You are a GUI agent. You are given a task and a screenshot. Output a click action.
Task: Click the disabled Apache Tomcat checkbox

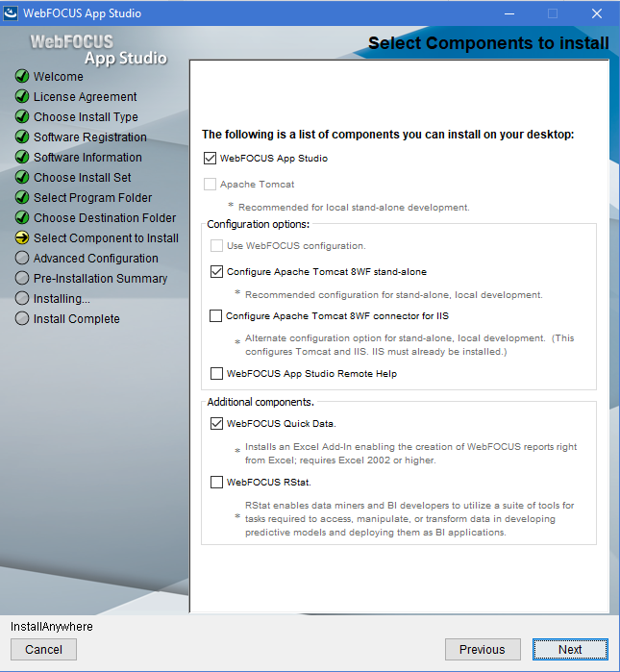point(210,185)
